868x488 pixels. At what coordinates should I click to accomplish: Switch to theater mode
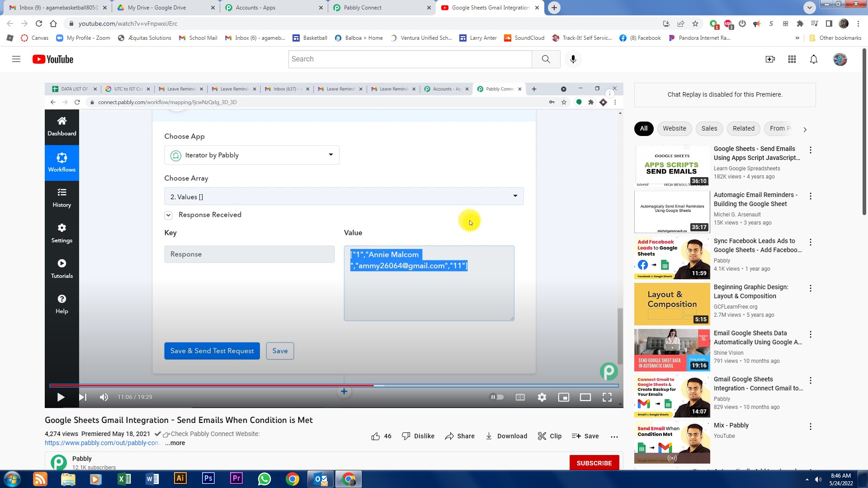(585, 397)
